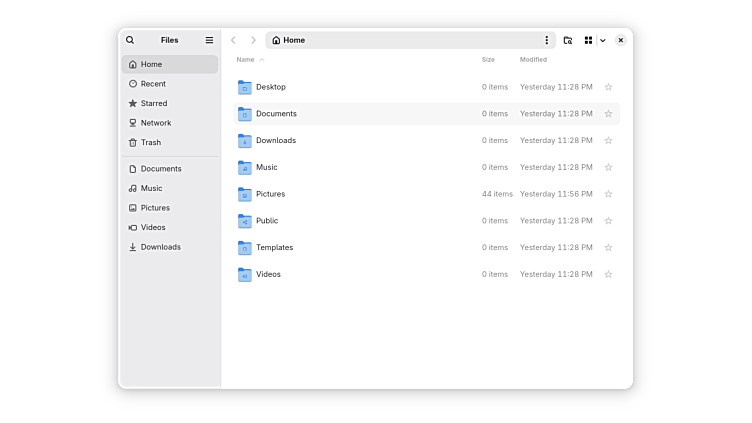The image size is (752, 423).
Task: Expand the view options dropdown arrow
Action: click(603, 40)
